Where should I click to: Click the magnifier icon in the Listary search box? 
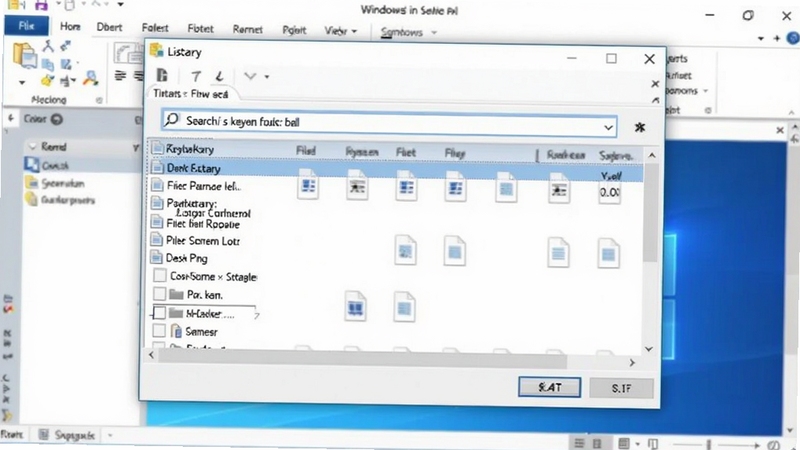click(x=172, y=120)
